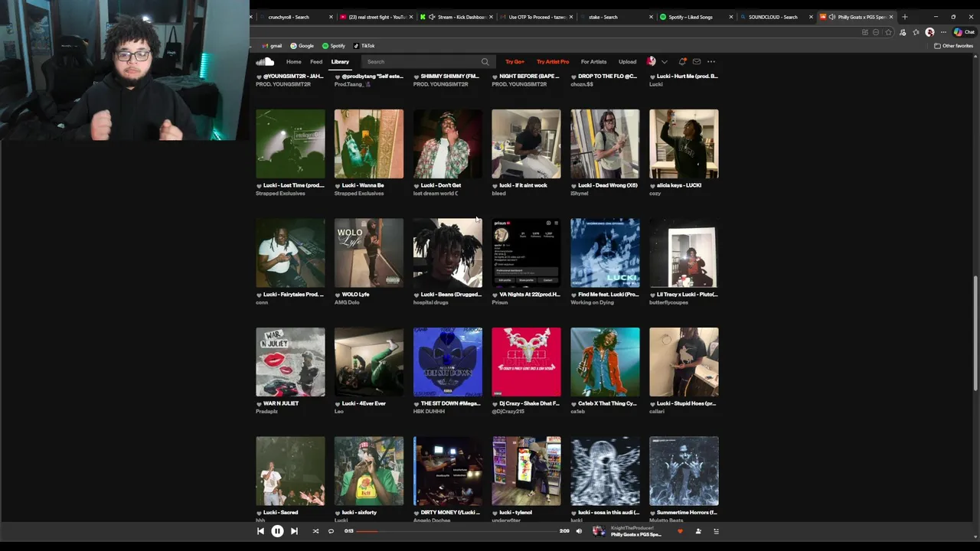980x551 pixels.
Task: Open a new browser tab
Action: tap(904, 17)
